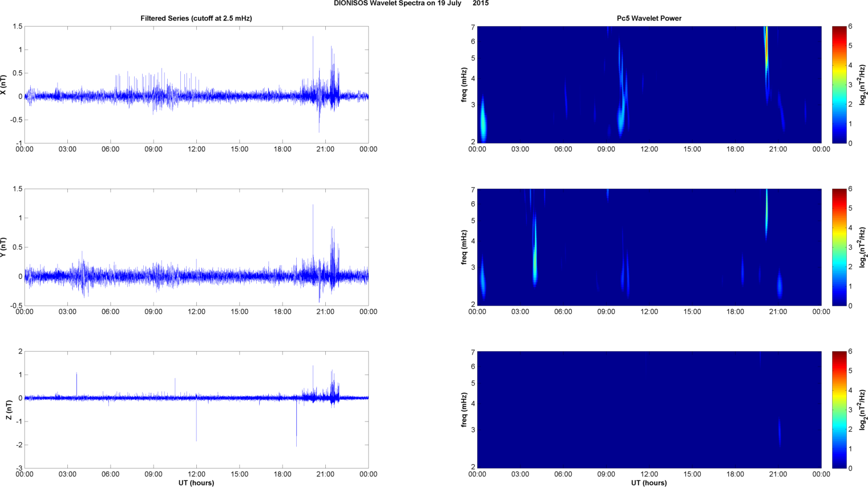
Task: Click 'UT (hours)' label under the Z spectrogram
Action: tap(649, 483)
